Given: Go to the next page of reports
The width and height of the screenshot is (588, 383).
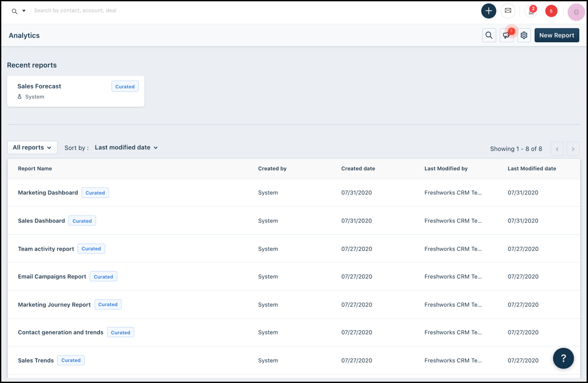Looking at the screenshot, I should coord(573,149).
